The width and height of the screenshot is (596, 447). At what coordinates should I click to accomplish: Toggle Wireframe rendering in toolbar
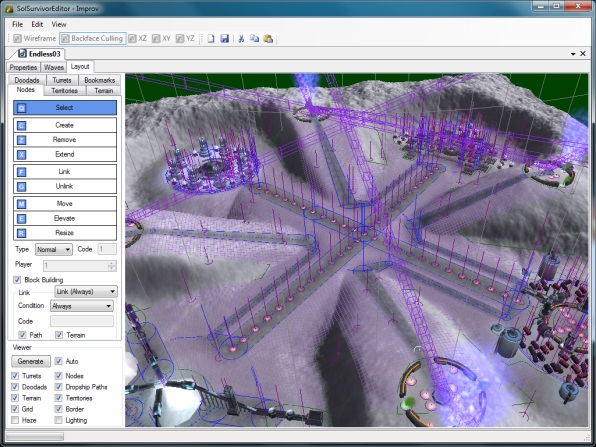click(35, 38)
